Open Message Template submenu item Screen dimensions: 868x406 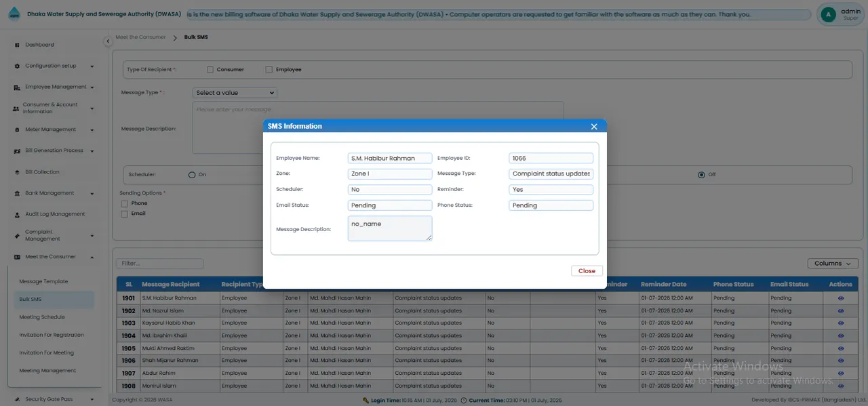[43, 281]
